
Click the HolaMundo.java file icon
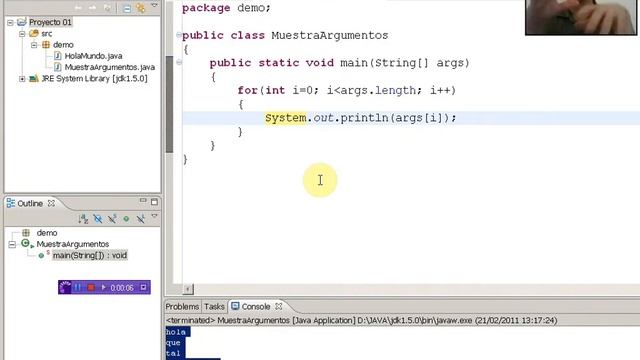pos(58,56)
